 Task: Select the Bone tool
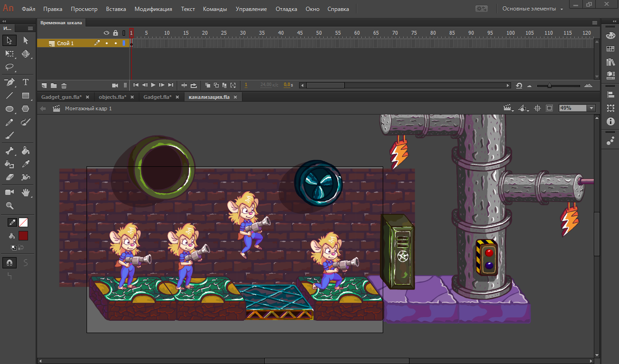pos(10,151)
